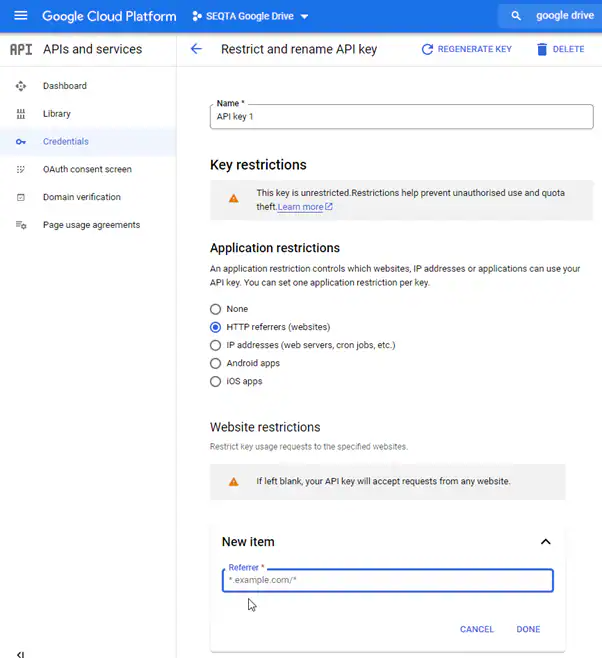Screen dimensions: 602x658
Task: Open Dashboard in the sidebar
Action: (65, 86)
